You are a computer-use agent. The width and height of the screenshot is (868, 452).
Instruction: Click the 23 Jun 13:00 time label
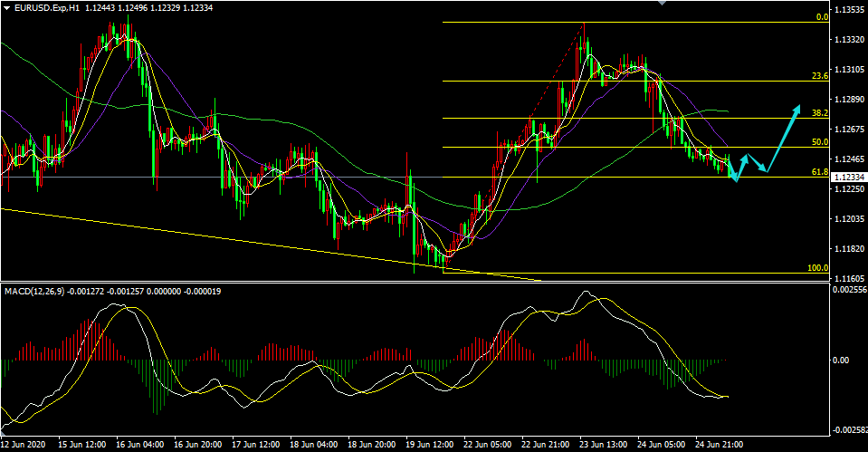click(x=605, y=444)
